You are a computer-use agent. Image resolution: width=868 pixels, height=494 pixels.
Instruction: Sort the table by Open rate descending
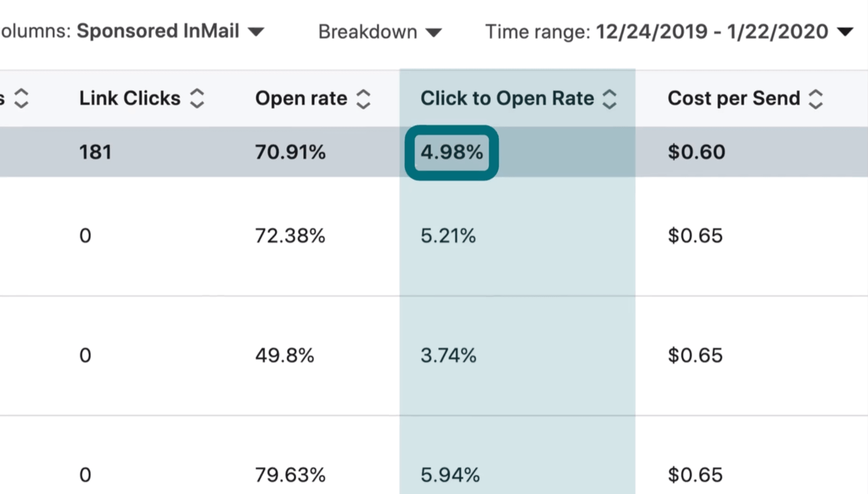coord(364,98)
